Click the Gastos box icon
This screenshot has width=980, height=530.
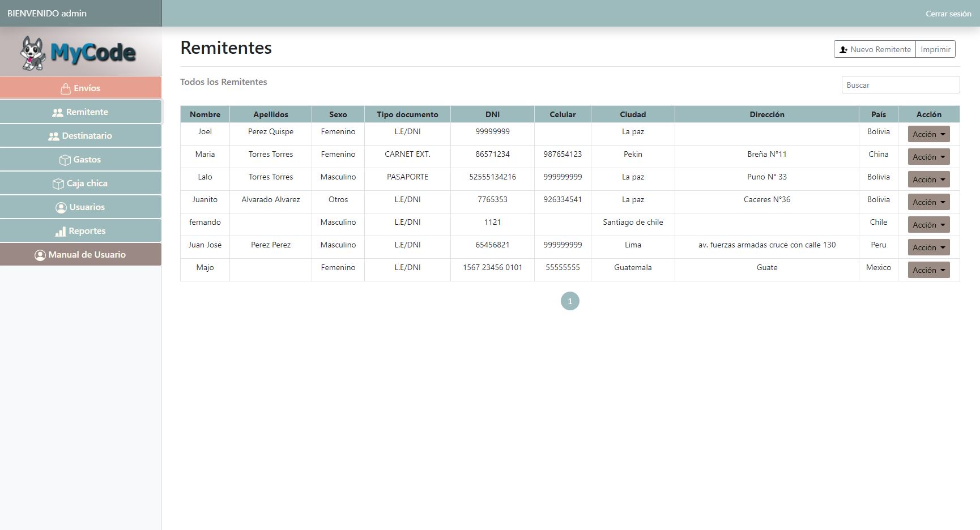(x=65, y=160)
